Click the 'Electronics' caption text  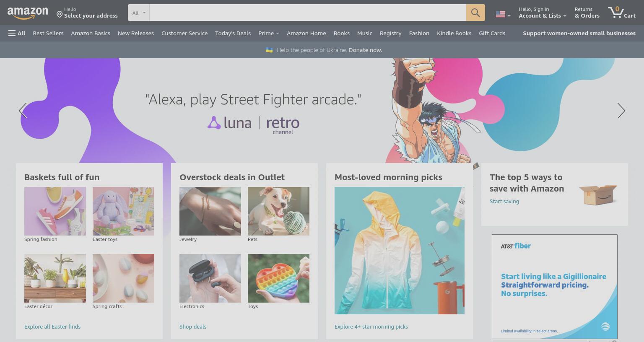tap(192, 306)
